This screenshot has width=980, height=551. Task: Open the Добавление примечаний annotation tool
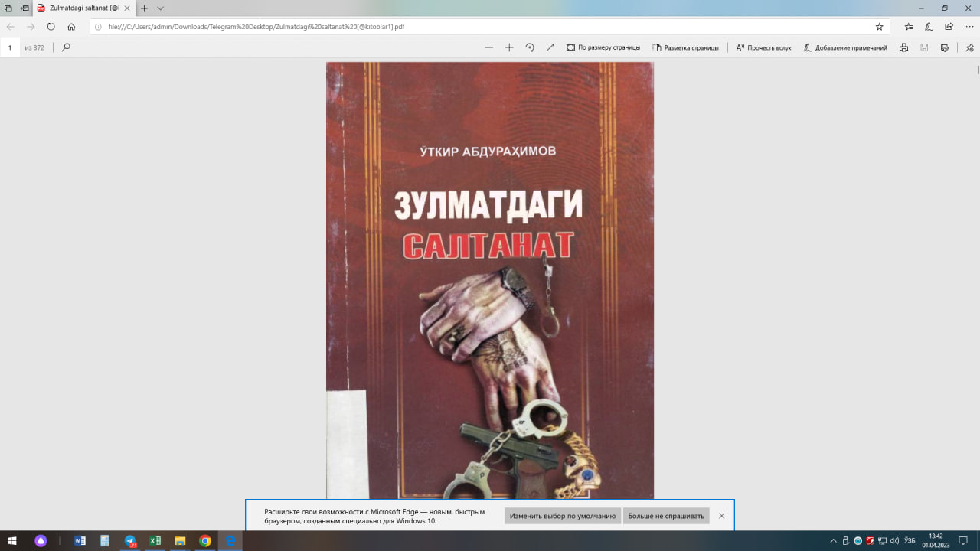[846, 47]
